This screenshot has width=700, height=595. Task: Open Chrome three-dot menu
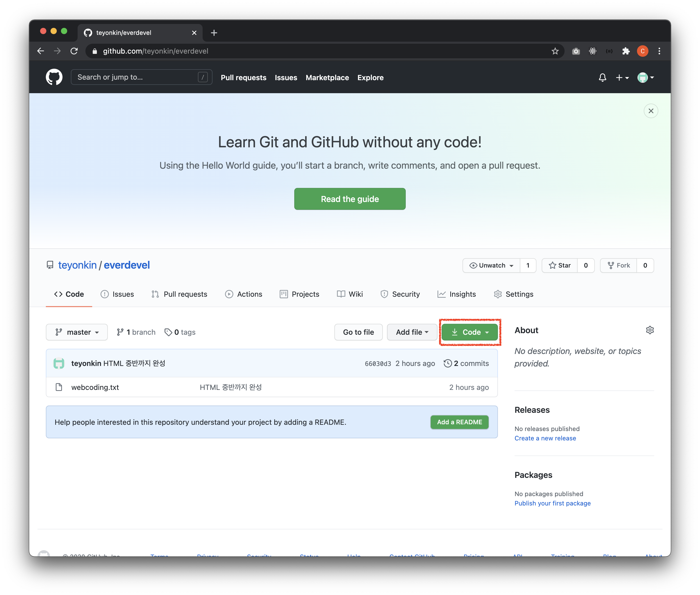659,51
